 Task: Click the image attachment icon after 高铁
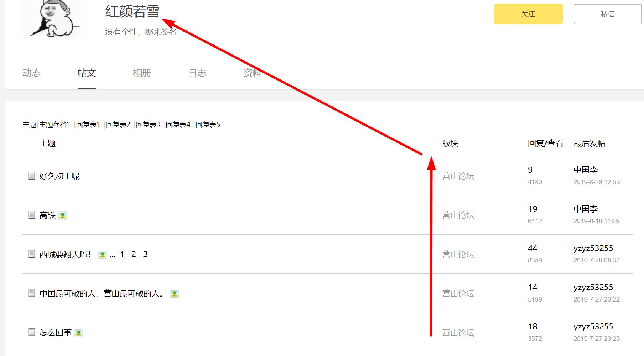click(62, 216)
